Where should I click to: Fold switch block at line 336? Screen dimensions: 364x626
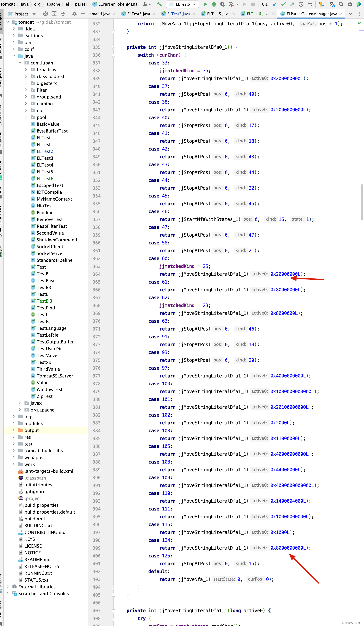pos(114,55)
